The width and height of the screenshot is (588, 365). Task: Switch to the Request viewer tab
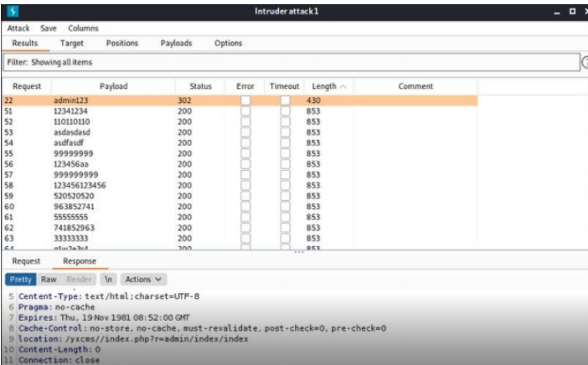click(x=26, y=261)
